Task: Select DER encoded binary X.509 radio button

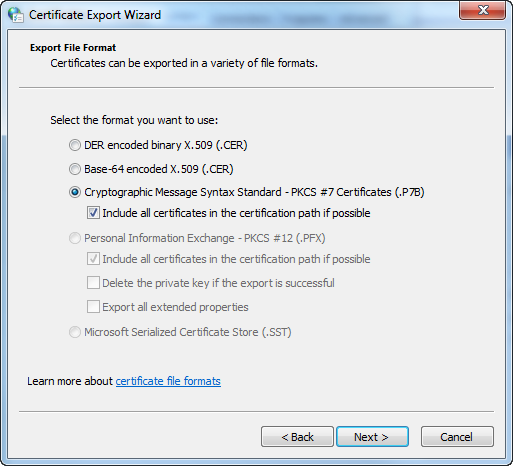Action: 75,145
